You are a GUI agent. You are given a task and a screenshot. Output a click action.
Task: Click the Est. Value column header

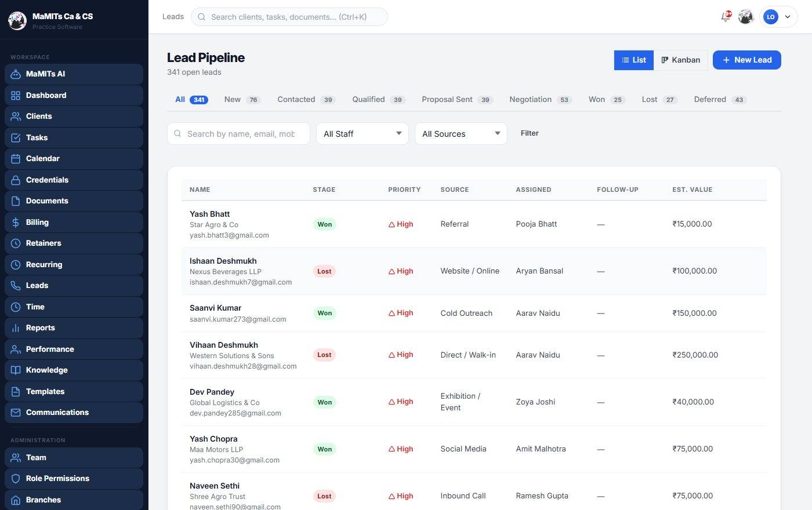coord(693,190)
